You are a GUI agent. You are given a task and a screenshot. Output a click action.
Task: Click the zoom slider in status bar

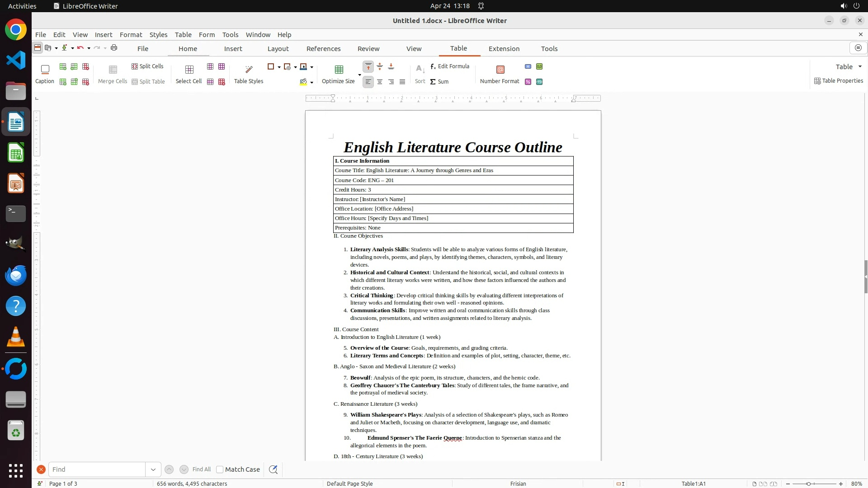click(x=808, y=484)
